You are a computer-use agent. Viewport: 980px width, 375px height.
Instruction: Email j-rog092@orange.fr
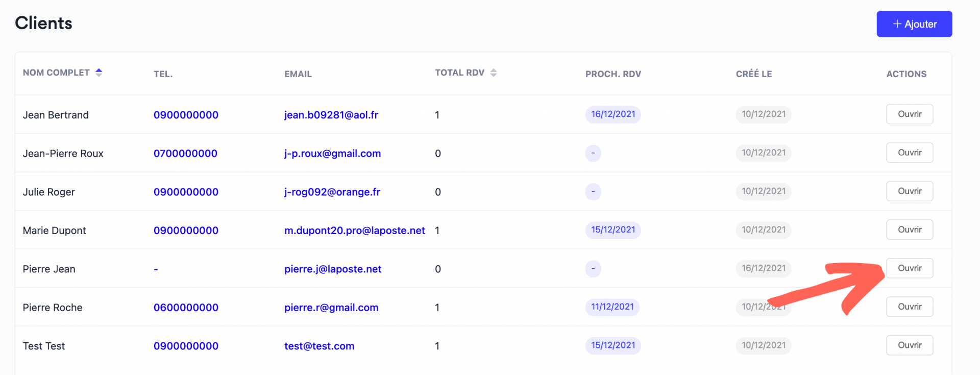332,192
